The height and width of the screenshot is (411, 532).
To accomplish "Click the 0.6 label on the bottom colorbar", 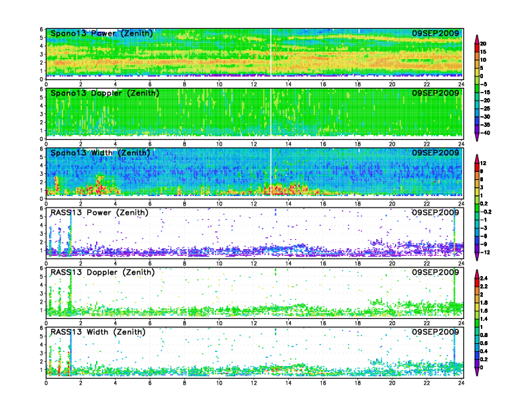I will click(484, 343).
